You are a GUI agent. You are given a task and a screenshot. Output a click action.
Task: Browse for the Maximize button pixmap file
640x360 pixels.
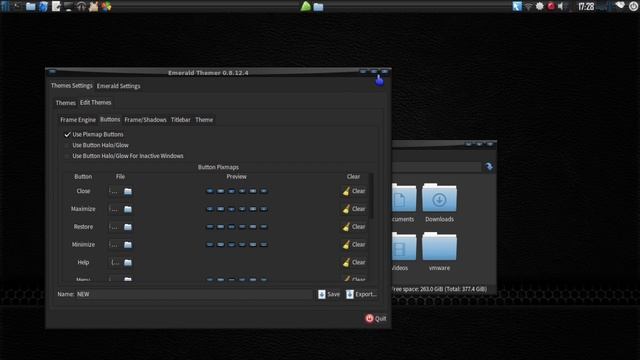(x=128, y=209)
